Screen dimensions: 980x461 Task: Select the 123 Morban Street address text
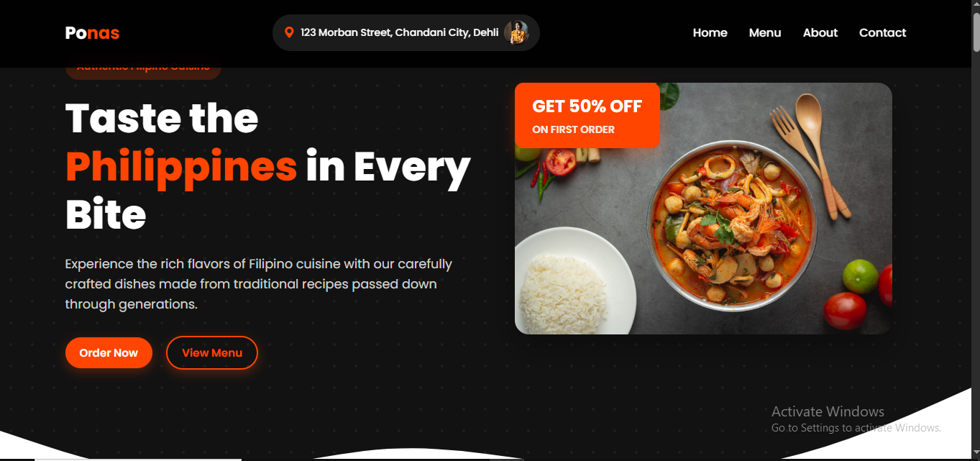point(400,32)
